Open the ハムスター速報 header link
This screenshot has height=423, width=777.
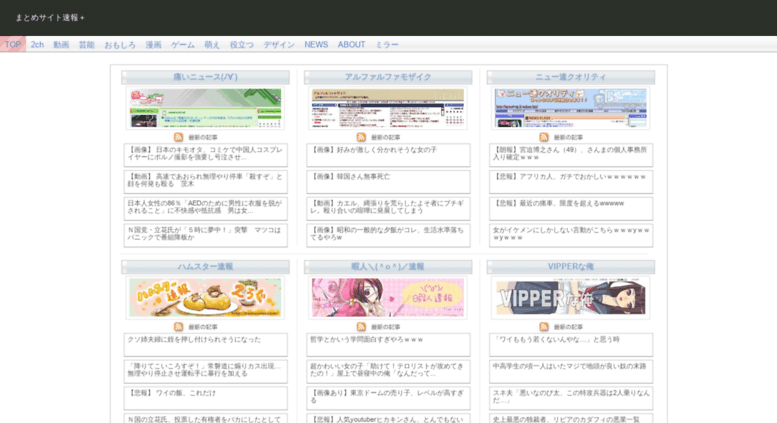[x=205, y=266]
